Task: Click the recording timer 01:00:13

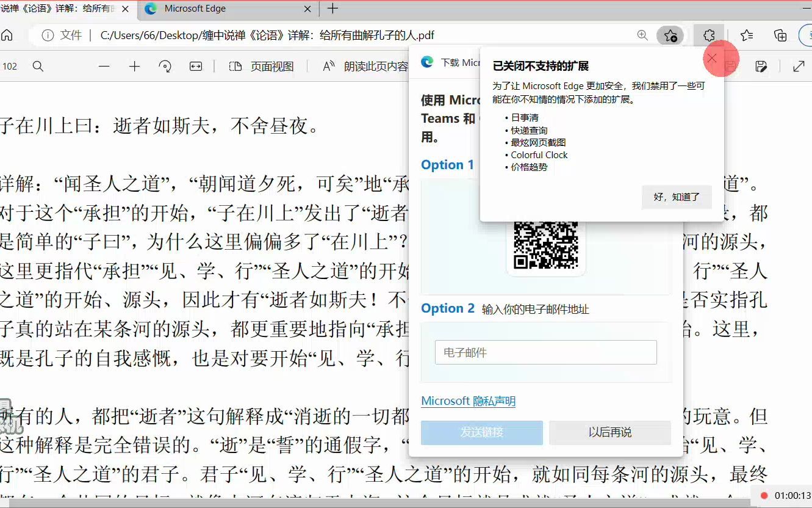Action: coord(792,496)
